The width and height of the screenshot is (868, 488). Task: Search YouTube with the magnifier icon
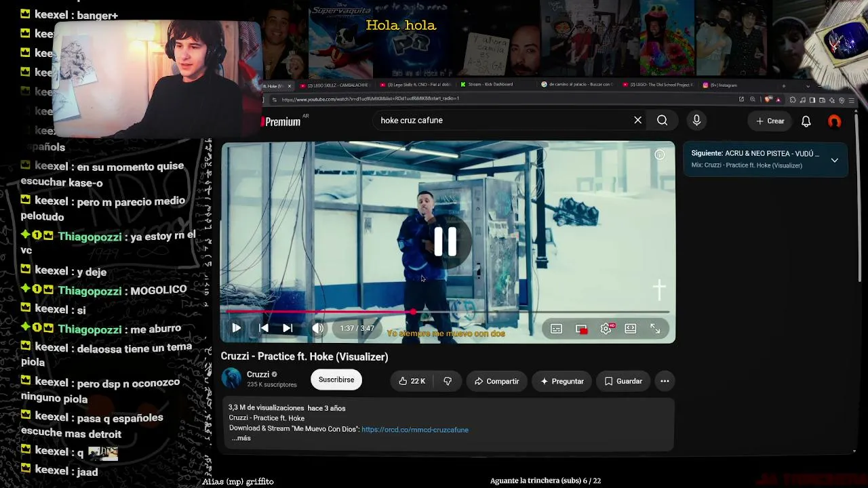663,120
